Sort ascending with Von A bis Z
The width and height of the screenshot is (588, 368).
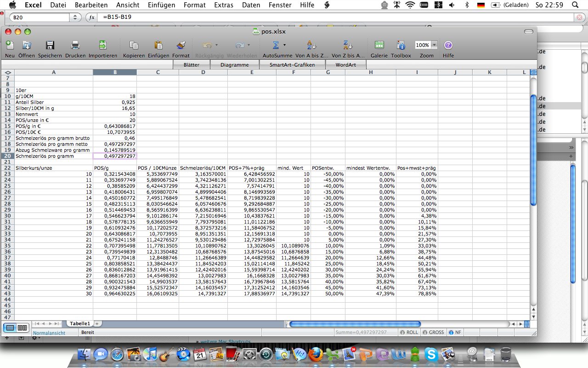[x=311, y=46]
